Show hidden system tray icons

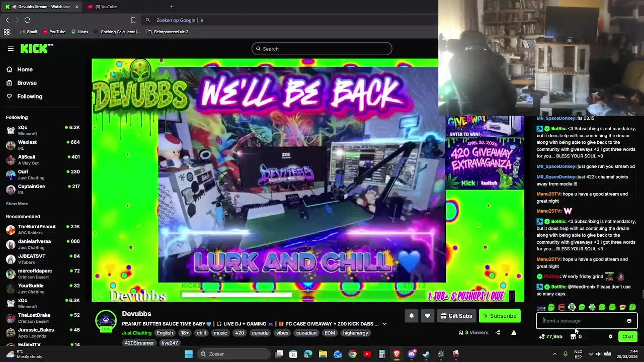[x=554, y=354]
